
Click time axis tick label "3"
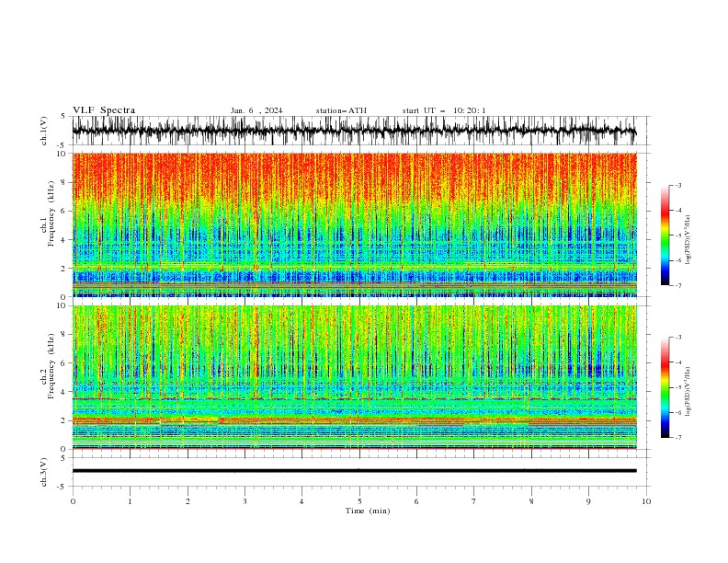click(x=245, y=501)
